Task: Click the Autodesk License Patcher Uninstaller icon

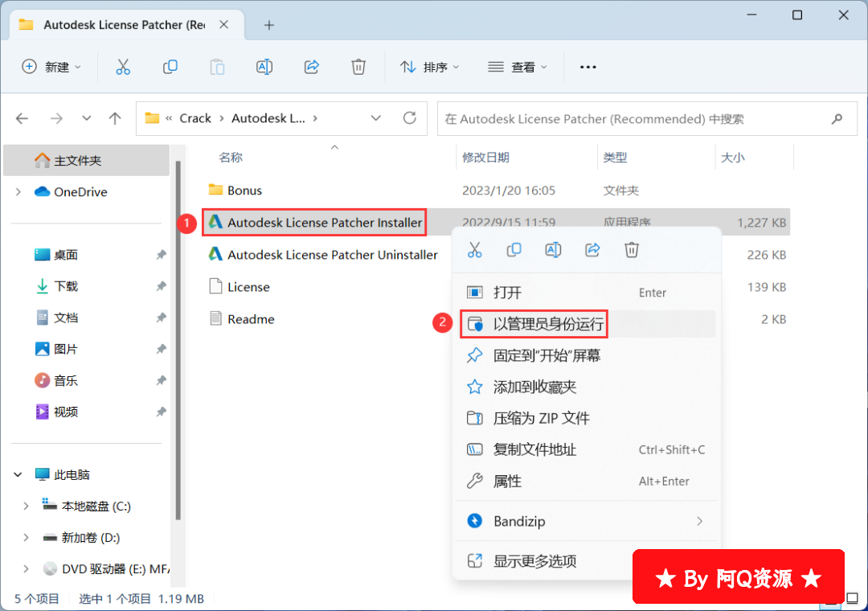Action: tap(215, 254)
